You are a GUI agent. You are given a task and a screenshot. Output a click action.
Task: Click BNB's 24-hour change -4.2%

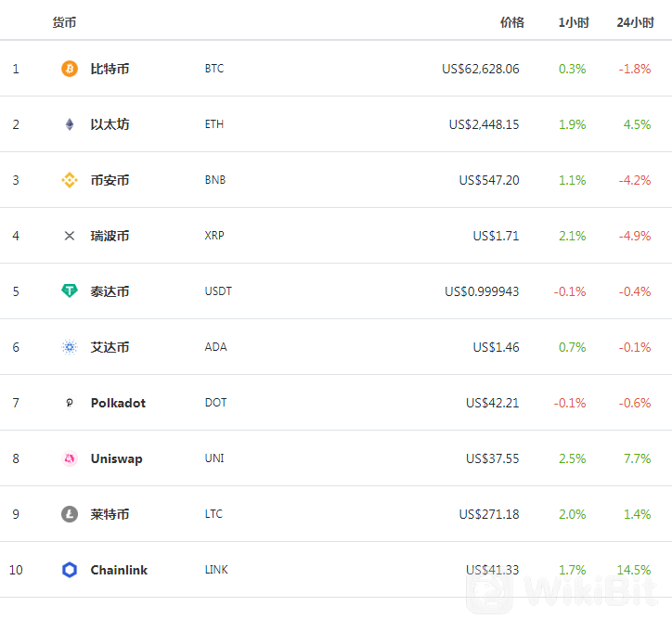635,180
